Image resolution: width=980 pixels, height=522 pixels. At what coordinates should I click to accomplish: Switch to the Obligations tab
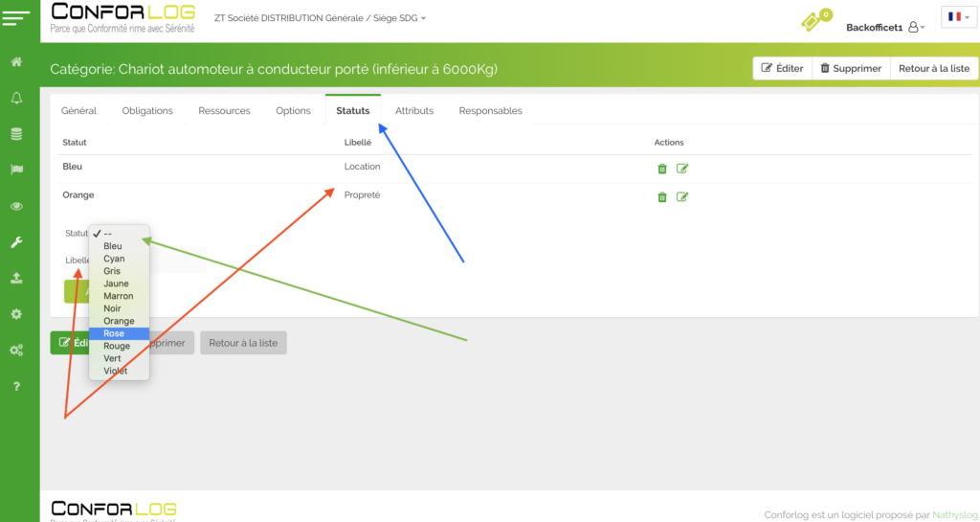click(147, 111)
